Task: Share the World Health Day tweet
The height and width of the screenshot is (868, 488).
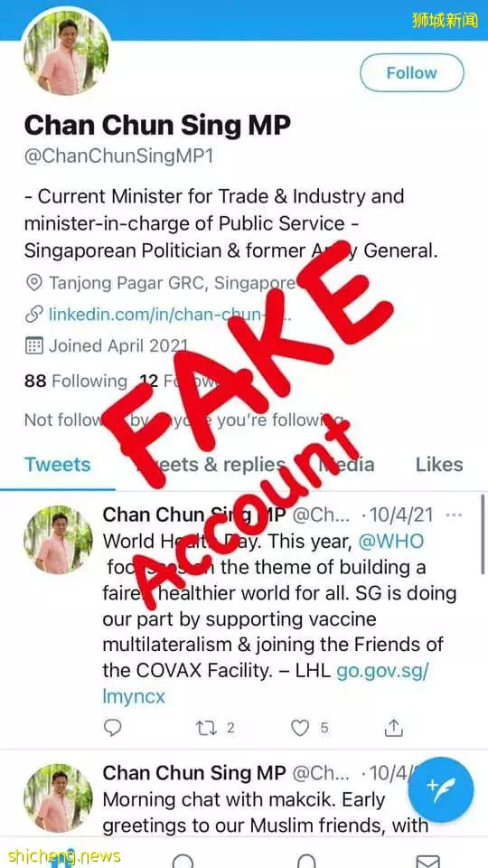Action: (x=393, y=727)
